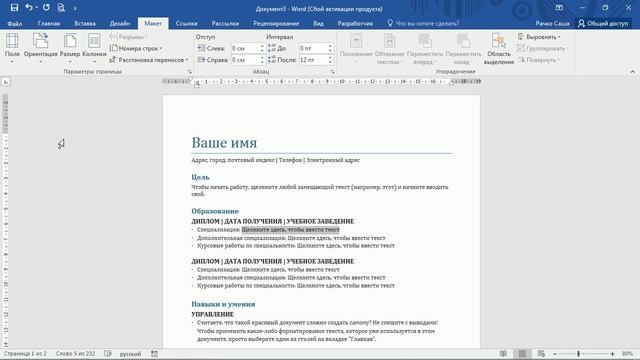640x360 pixels.
Task: Expand the Выровнять align dropdown
Action: point(539,37)
